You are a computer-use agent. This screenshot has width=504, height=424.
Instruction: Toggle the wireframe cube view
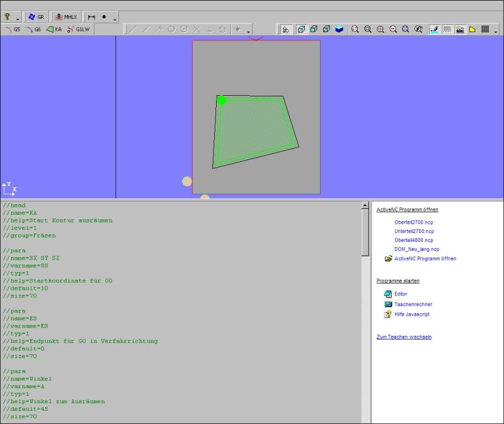coord(301,30)
